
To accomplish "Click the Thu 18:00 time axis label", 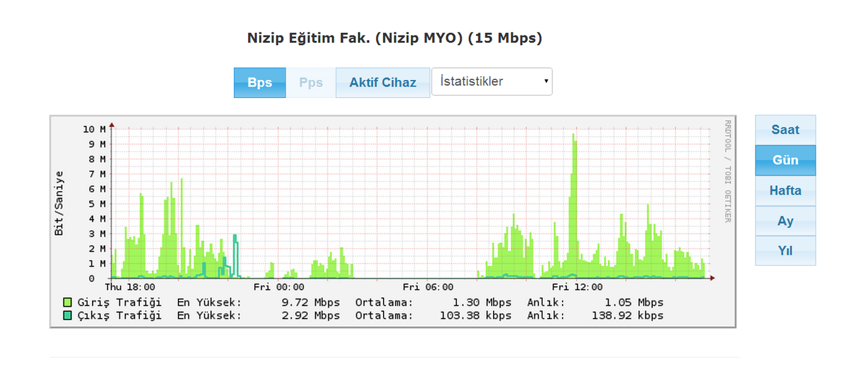I will [129, 287].
